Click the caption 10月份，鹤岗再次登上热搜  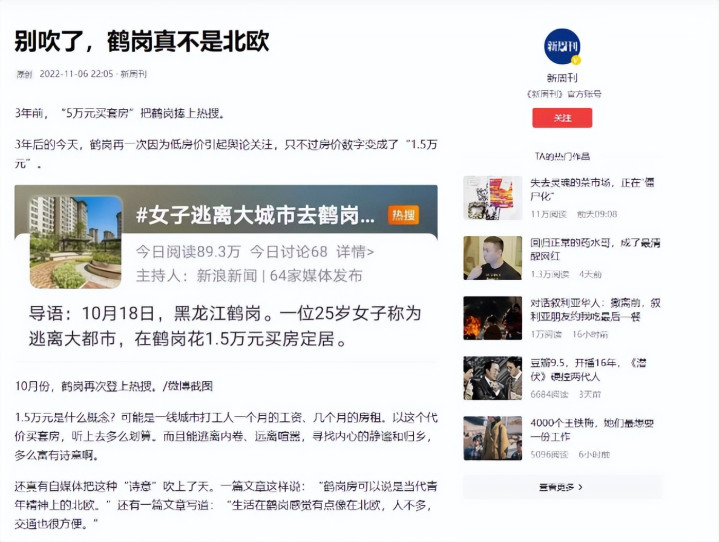pyautogui.click(x=114, y=386)
